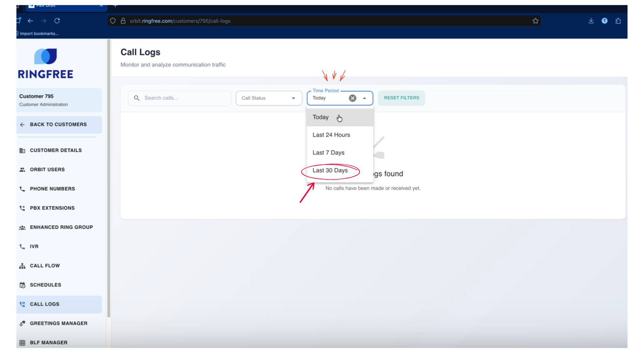The image size is (644, 353).
Task: Click the browser reload icon
Action: click(x=57, y=21)
